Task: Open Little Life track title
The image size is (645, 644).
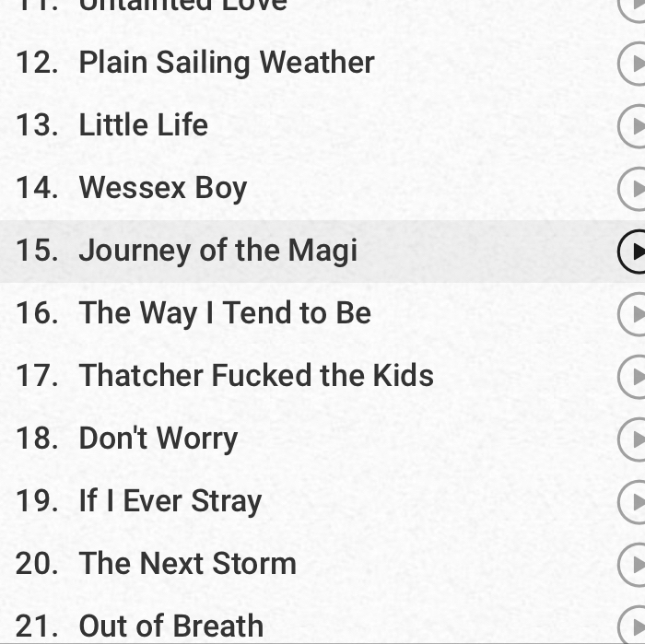Action: tap(143, 125)
